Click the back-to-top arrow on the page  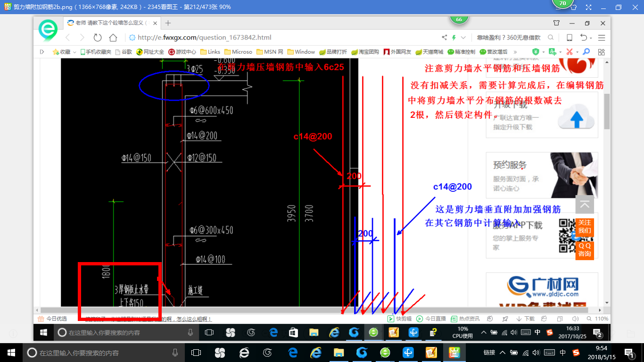tap(585, 205)
